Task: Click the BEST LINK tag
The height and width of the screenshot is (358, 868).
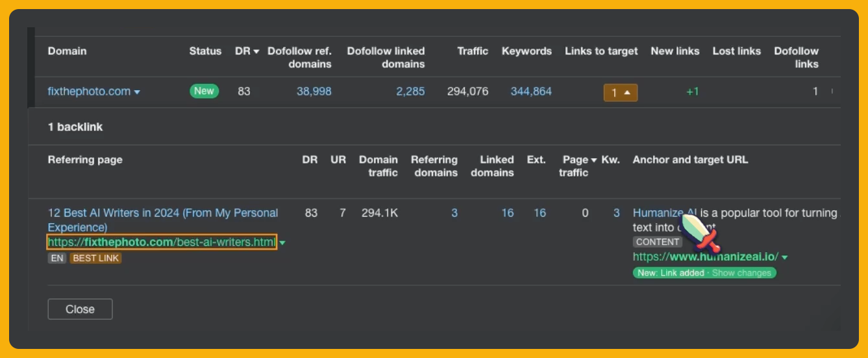Action: coord(96,258)
